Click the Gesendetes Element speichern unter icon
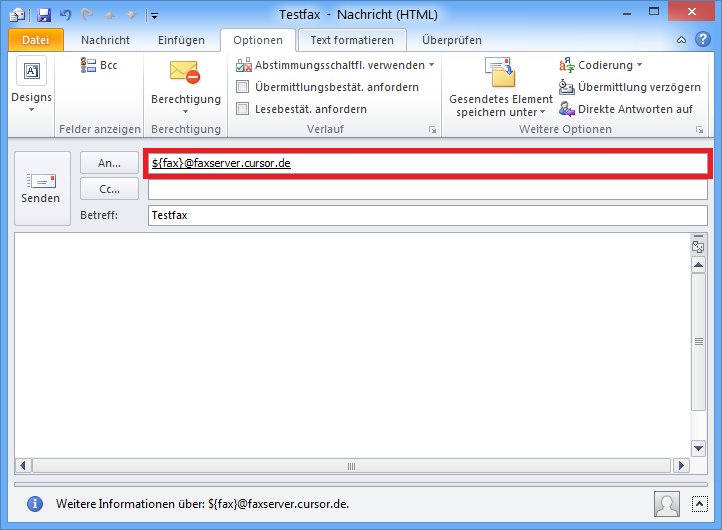Screen dimensions: 722x530 500,72
